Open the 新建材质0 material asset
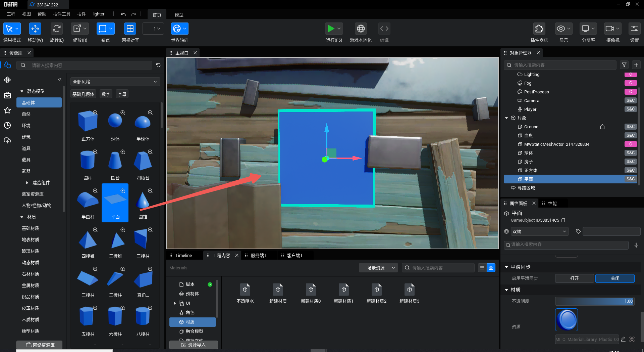 tap(311, 293)
